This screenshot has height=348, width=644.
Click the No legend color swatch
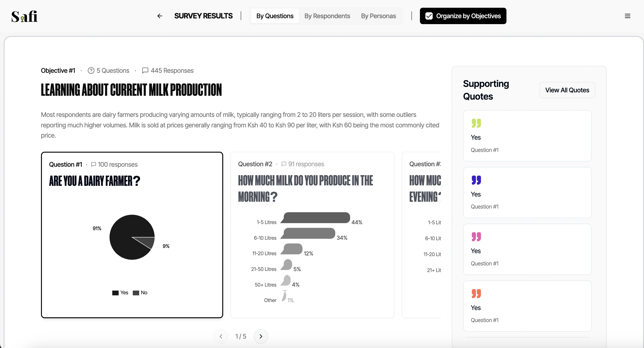coord(136,292)
